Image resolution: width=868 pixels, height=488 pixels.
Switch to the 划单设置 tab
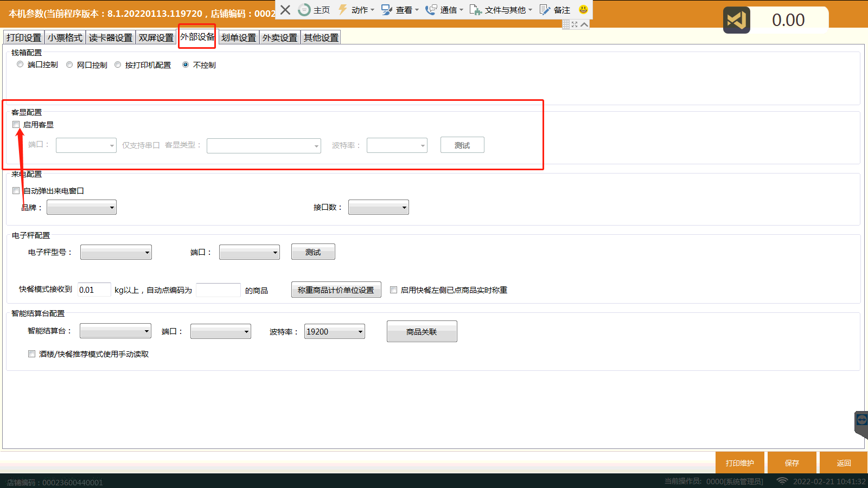(x=239, y=37)
